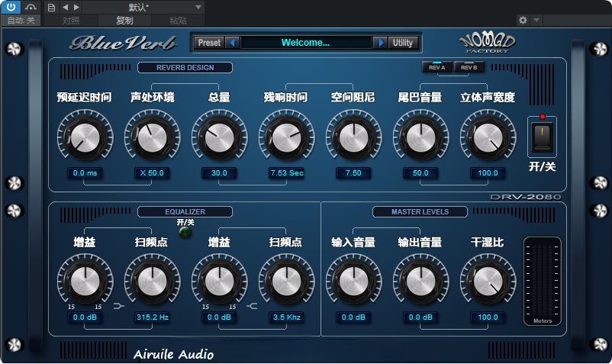Expand the arrow next to gear icon
The image size is (612, 364).
coord(536,20)
